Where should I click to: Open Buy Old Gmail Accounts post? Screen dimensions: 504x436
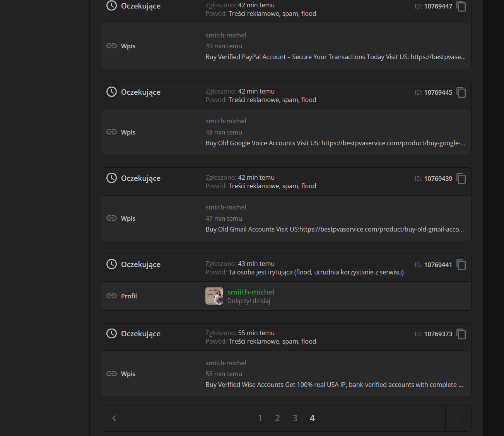(x=335, y=229)
